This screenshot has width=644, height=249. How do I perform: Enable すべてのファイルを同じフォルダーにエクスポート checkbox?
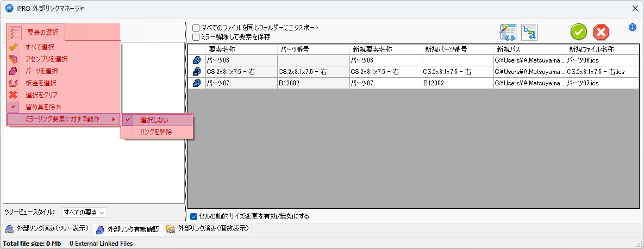point(196,28)
